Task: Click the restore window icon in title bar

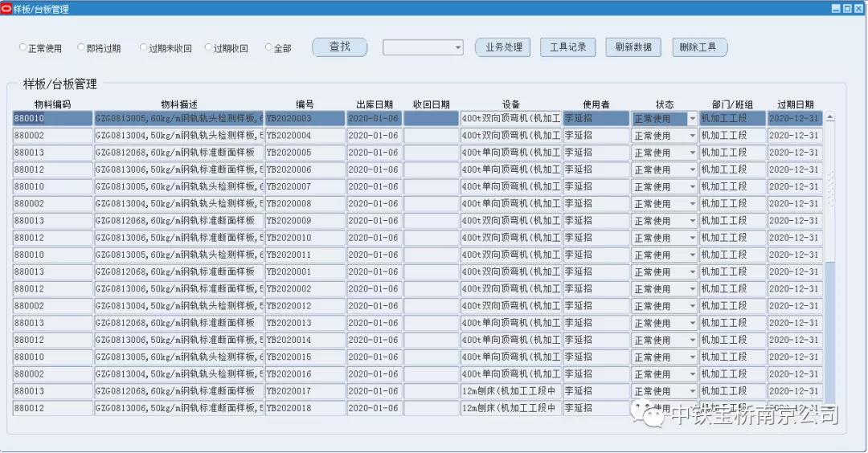Action: [847, 9]
